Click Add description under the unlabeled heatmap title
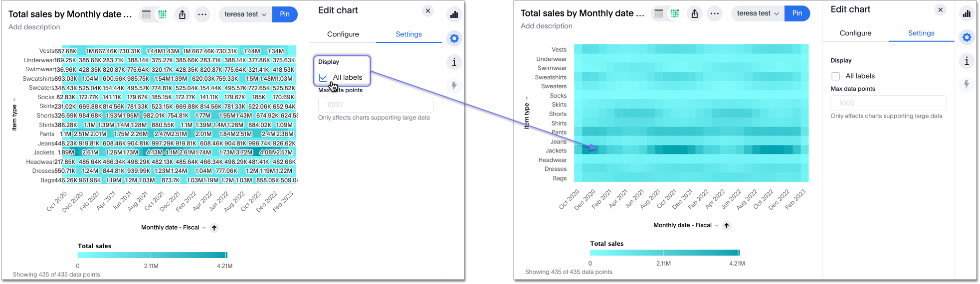The image size is (980, 284). click(547, 26)
